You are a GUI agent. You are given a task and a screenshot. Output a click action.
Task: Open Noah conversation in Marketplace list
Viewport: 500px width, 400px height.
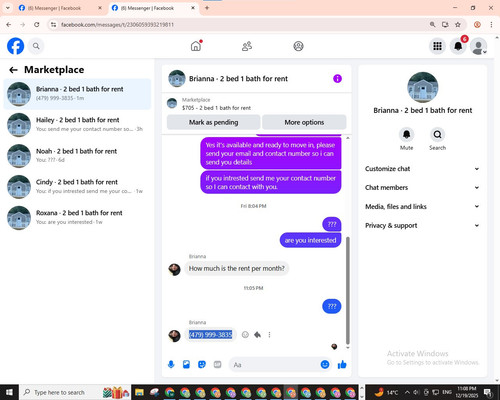tap(77, 156)
